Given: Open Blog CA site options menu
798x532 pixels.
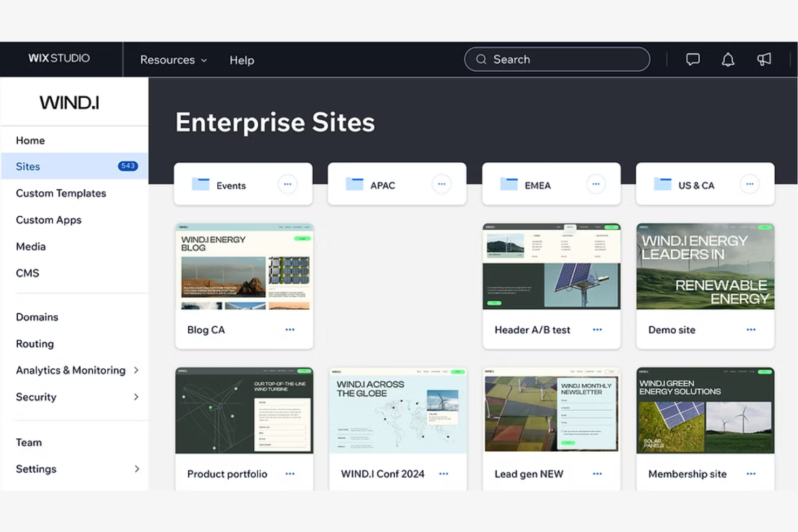Looking at the screenshot, I should [290, 329].
